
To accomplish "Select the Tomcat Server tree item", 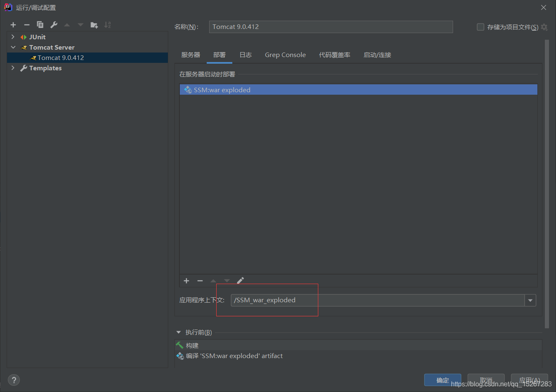I will pyautogui.click(x=87, y=47).
